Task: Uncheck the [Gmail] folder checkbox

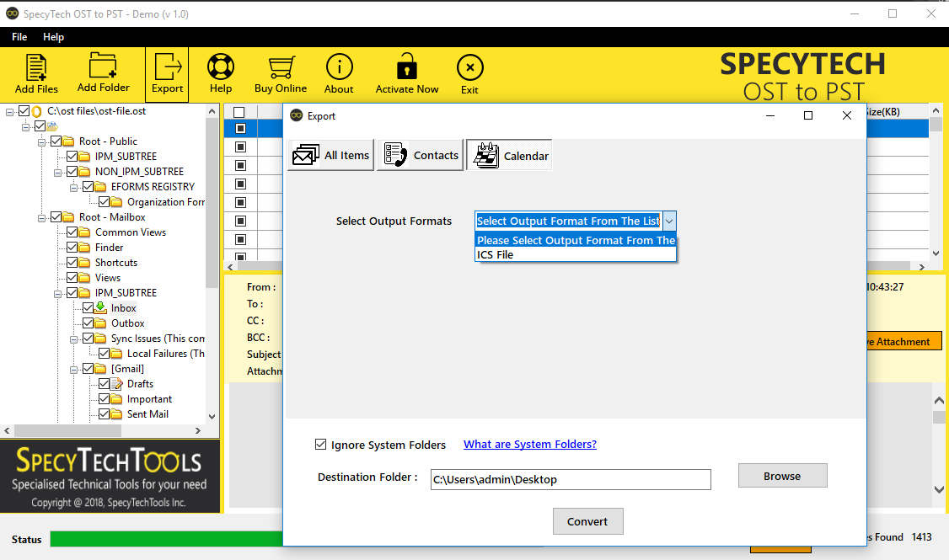Action: click(x=88, y=368)
